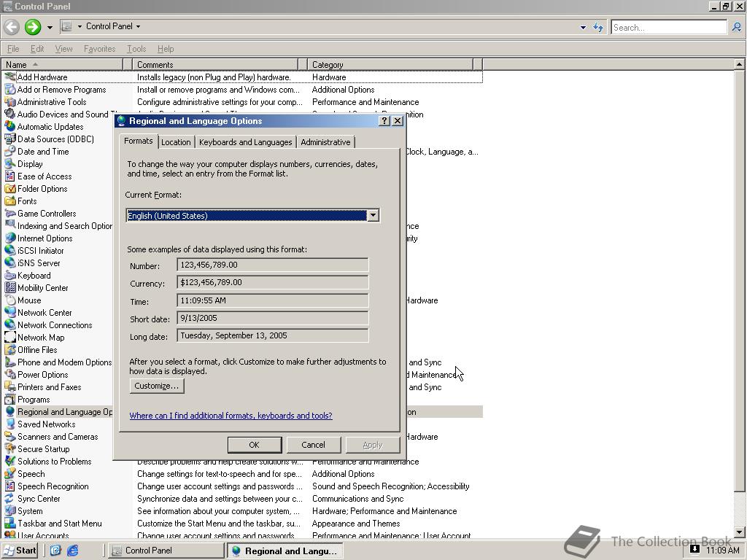Click the list's scroll up arrow

(739, 64)
